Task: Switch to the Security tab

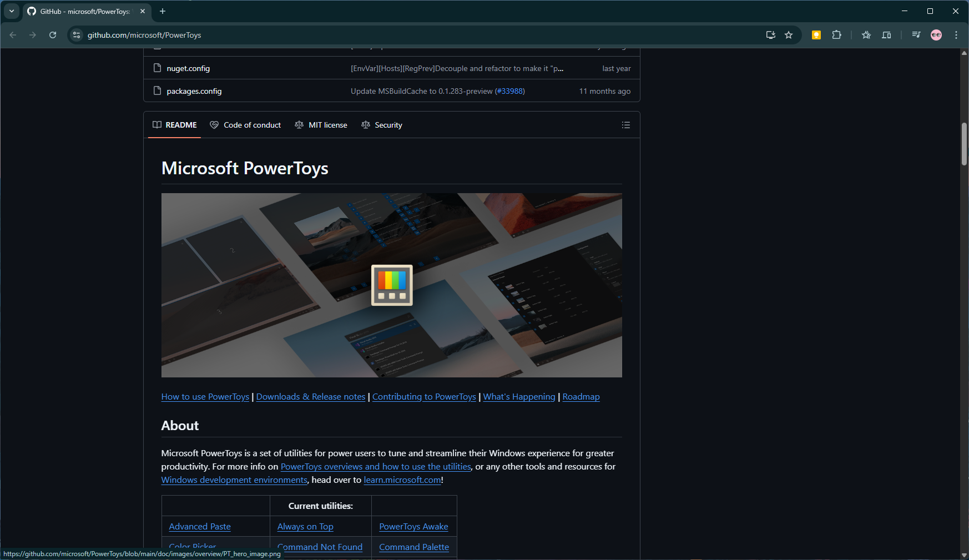Action: pyautogui.click(x=382, y=125)
